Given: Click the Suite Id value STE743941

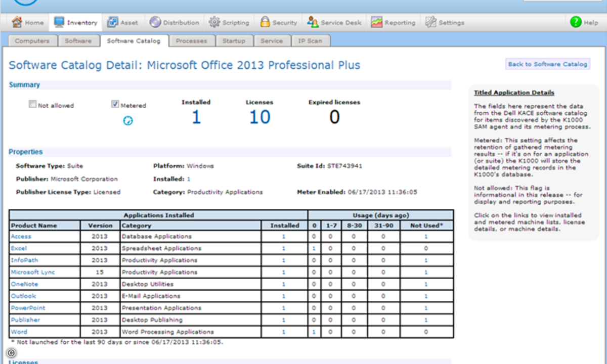Looking at the screenshot, I should tap(345, 166).
